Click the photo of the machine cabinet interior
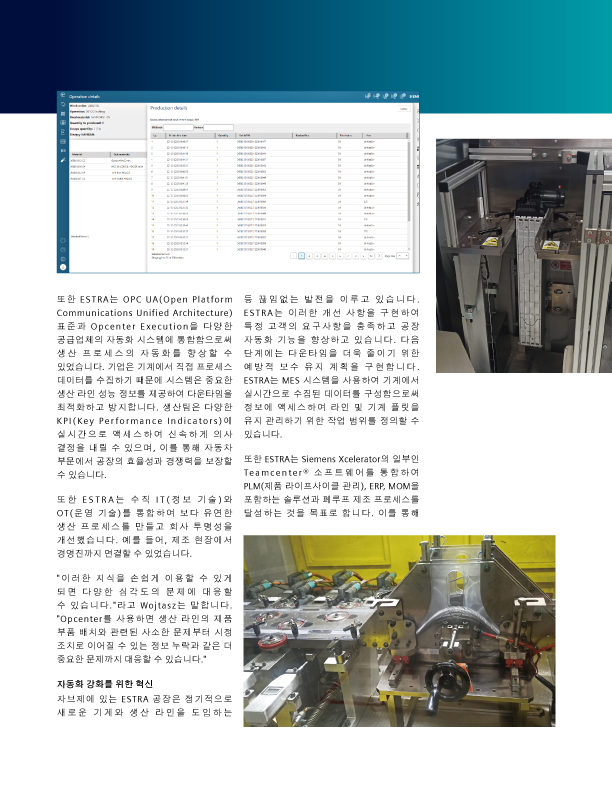Viewport: 612px width, 792px height. pos(524,256)
